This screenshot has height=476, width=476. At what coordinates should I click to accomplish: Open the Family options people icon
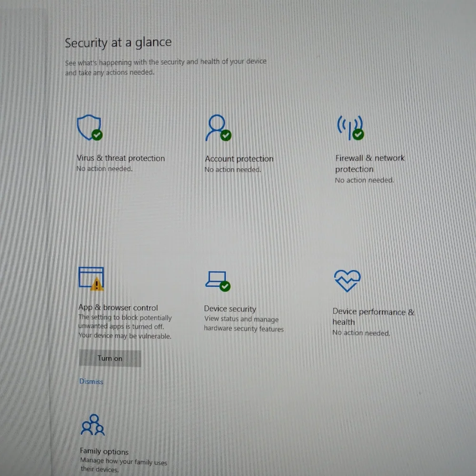click(93, 425)
